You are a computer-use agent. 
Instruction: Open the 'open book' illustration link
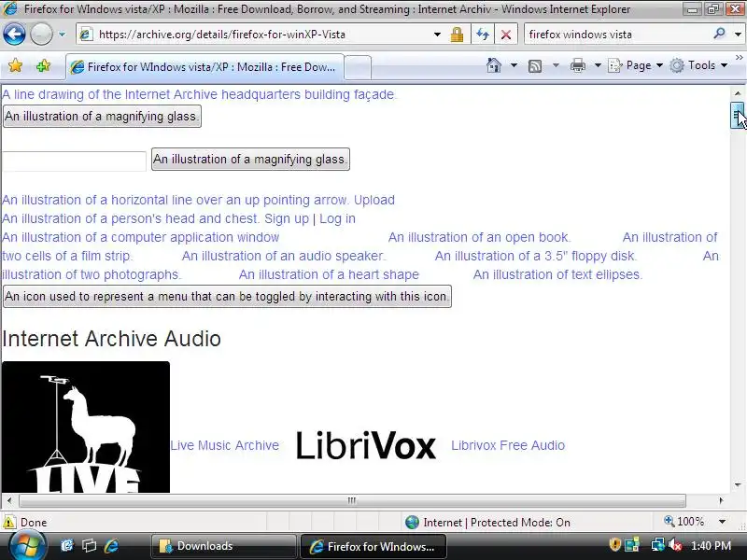[x=479, y=237]
